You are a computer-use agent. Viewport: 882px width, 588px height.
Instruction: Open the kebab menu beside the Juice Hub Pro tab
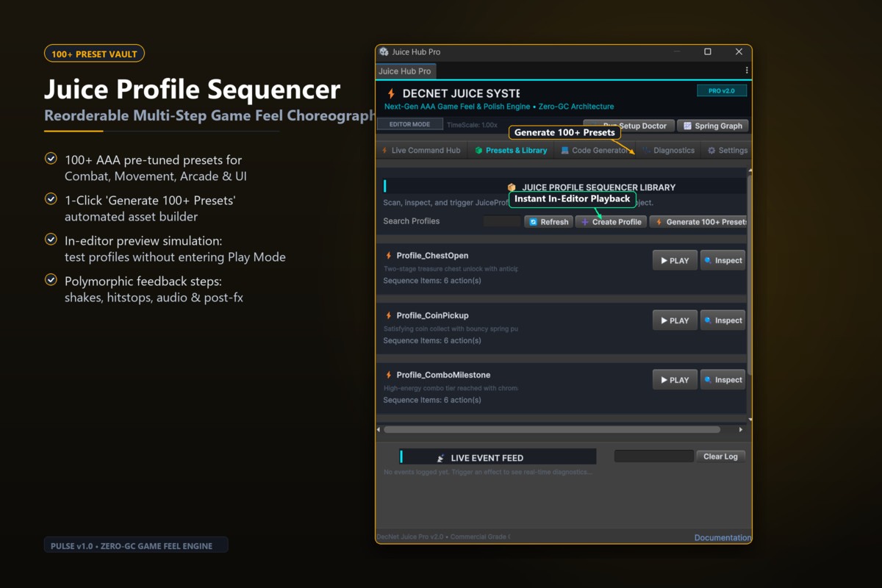click(747, 71)
